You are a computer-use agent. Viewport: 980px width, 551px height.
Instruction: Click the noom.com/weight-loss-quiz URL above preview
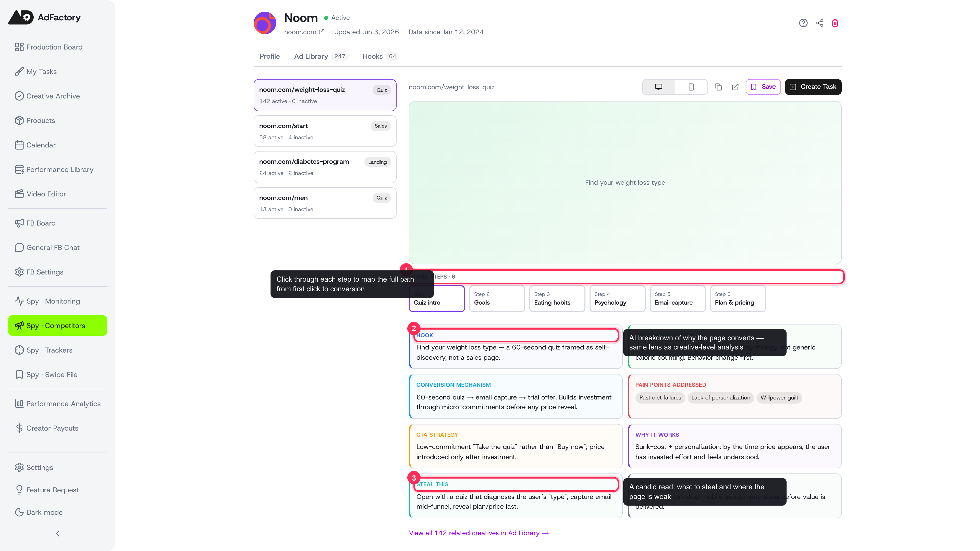click(x=451, y=87)
